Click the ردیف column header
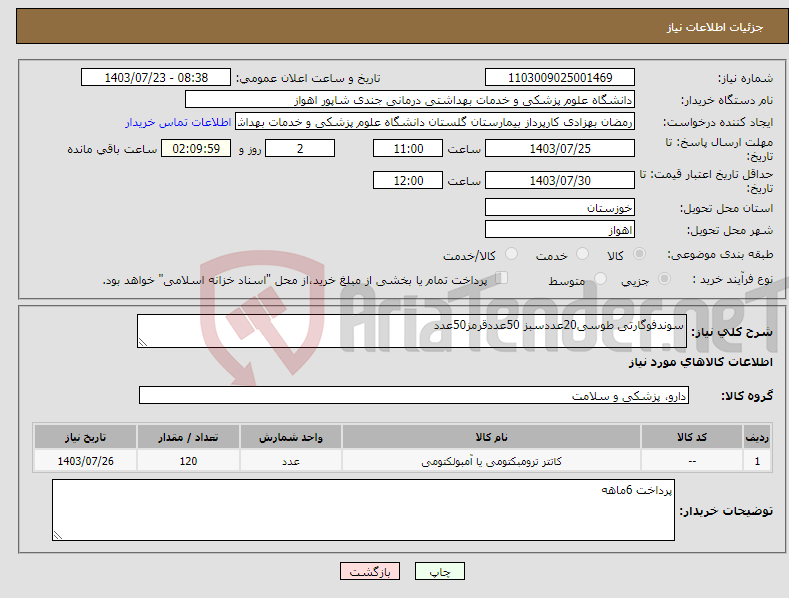 point(757,437)
